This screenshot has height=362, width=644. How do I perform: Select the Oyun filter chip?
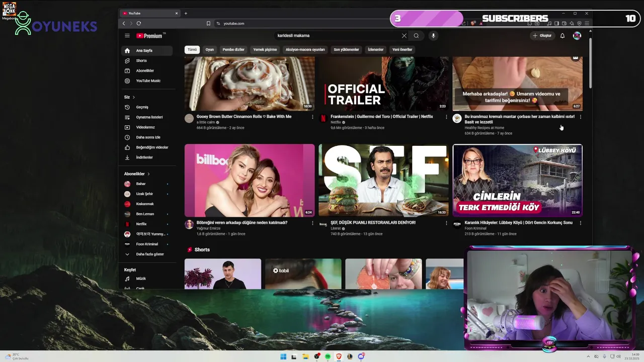click(209, 50)
